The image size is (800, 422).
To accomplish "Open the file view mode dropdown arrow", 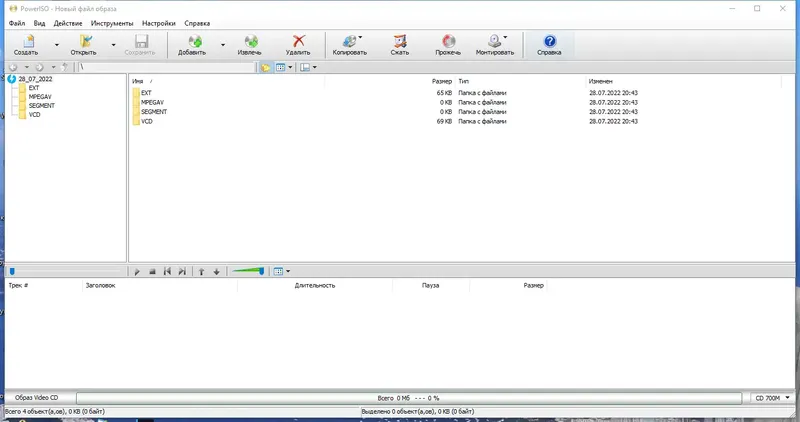I will 290,67.
